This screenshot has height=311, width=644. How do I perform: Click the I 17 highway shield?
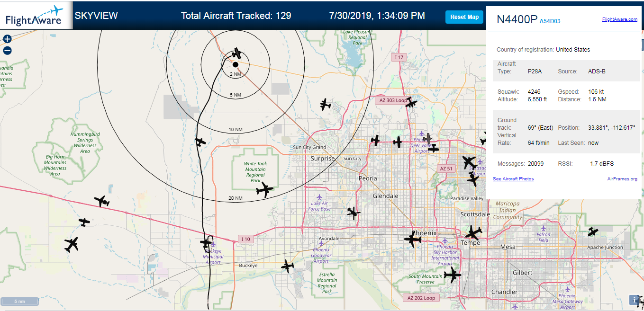(399, 57)
